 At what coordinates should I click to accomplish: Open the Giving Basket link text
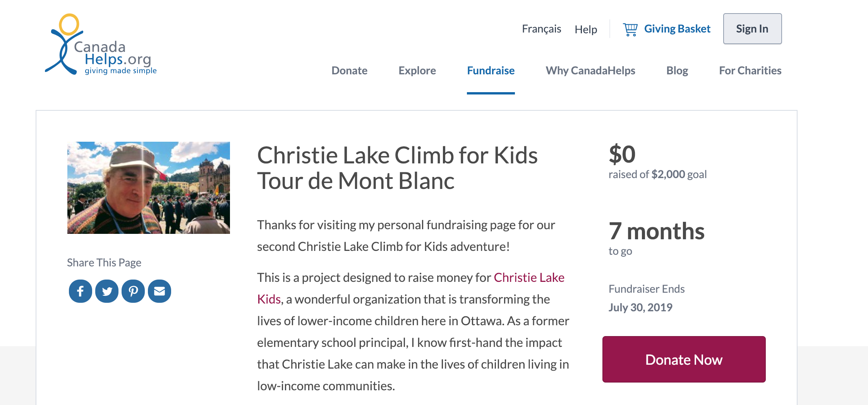[677, 29]
